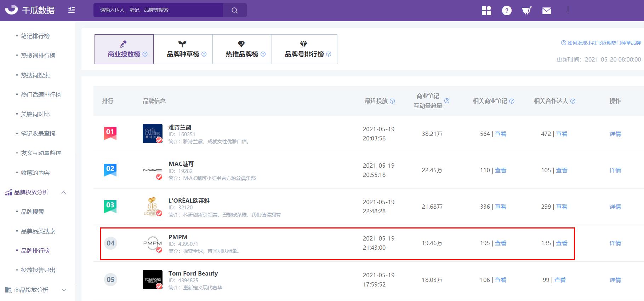Collapse the 品牌投放分析 section chevron

click(64, 192)
